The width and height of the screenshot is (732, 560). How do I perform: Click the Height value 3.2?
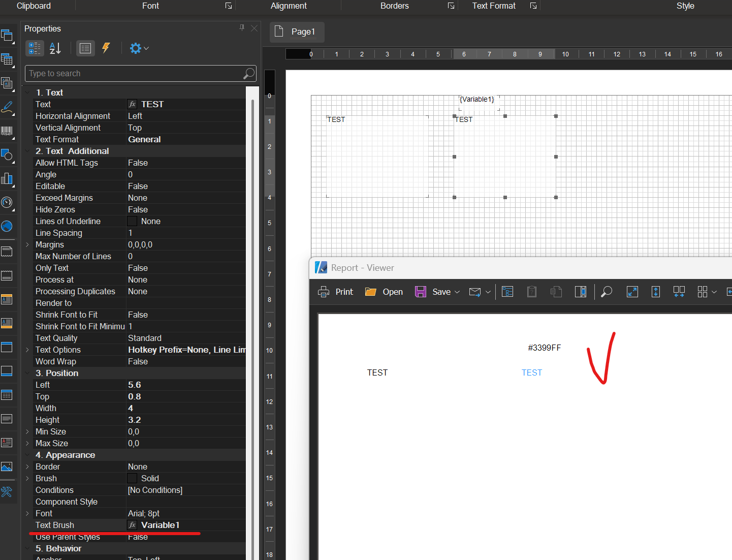135,420
